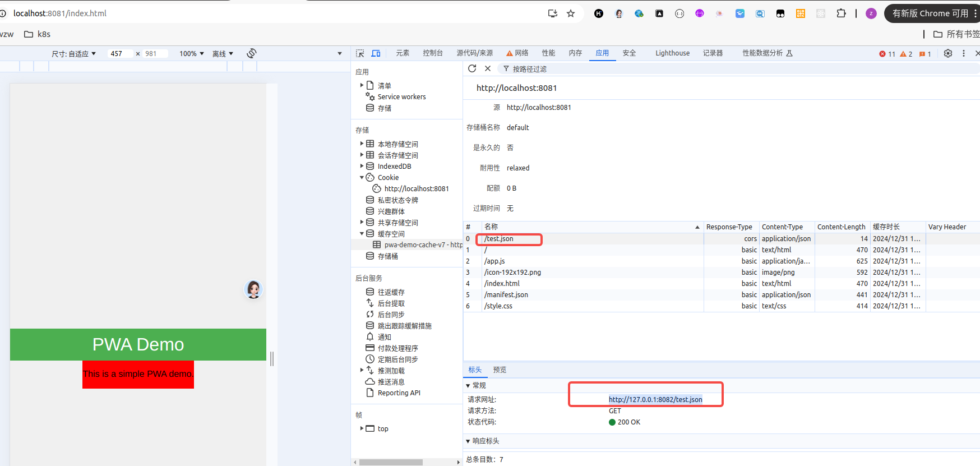Open DevTools settings gear
Viewport: 980px width, 466px height.
pyautogui.click(x=947, y=53)
